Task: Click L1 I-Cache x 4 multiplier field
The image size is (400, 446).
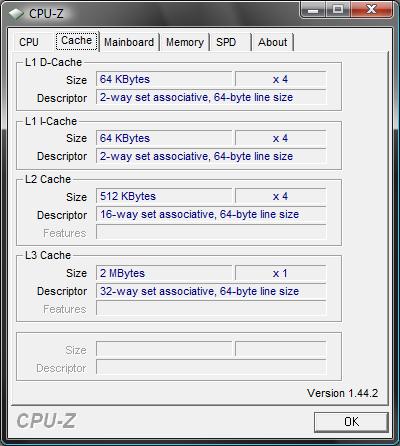Action: click(x=280, y=138)
